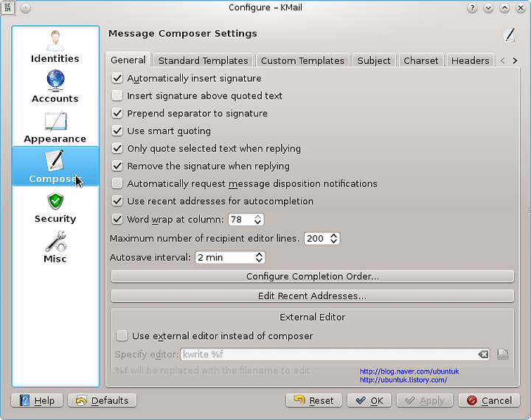
Task: Click Configure Completion Order button
Action: pos(313,276)
